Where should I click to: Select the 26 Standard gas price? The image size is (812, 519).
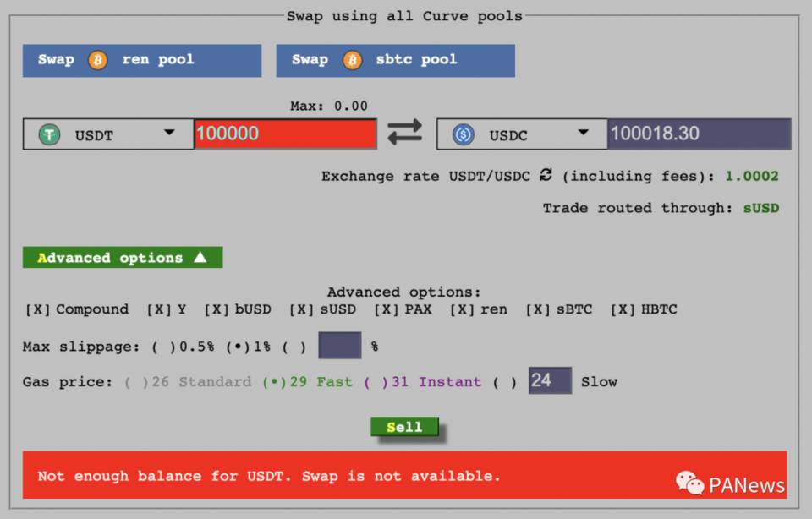coord(137,382)
